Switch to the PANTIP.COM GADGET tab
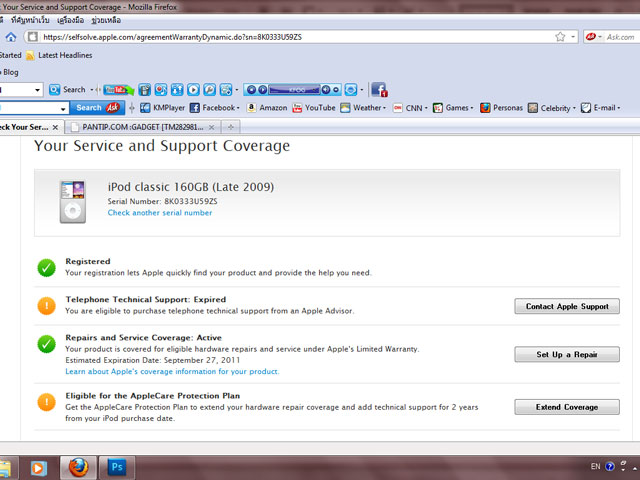 point(139,127)
